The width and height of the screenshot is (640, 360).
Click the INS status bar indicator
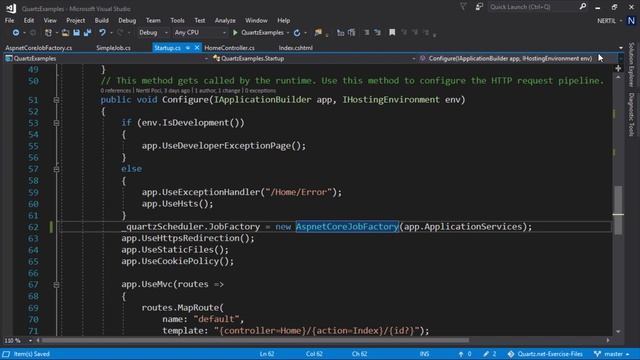(424, 354)
